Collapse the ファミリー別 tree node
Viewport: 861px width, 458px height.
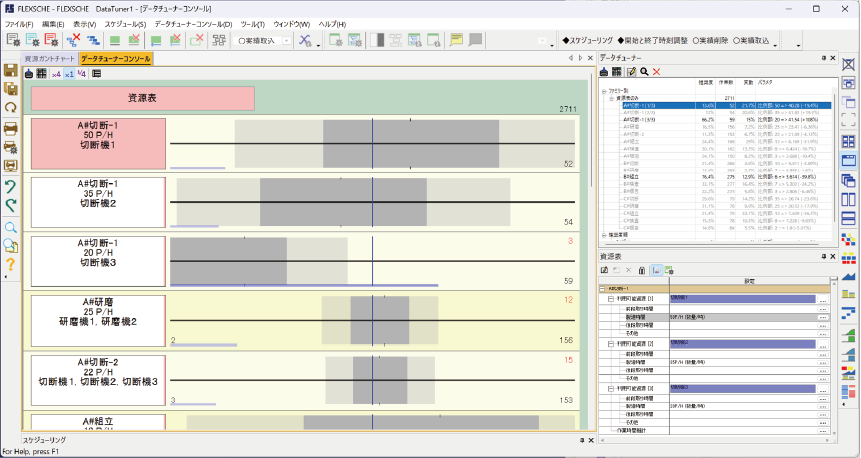[603, 90]
